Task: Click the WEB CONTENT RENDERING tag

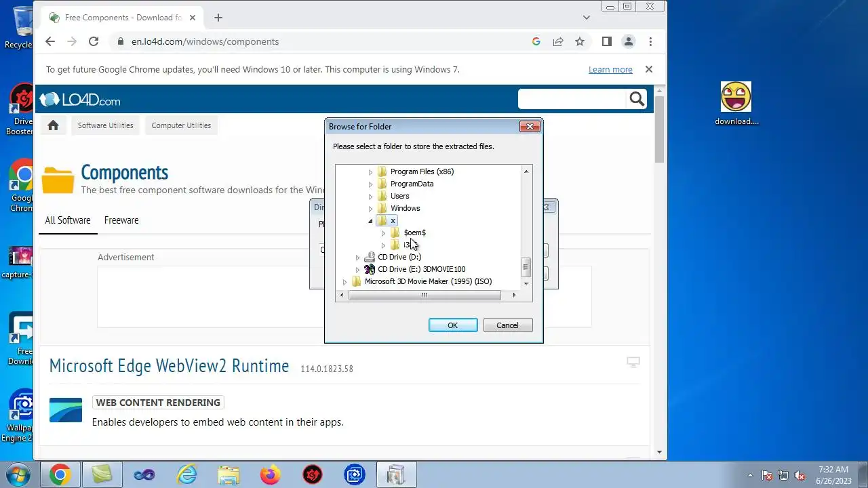Action: pyautogui.click(x=158, y=403)
